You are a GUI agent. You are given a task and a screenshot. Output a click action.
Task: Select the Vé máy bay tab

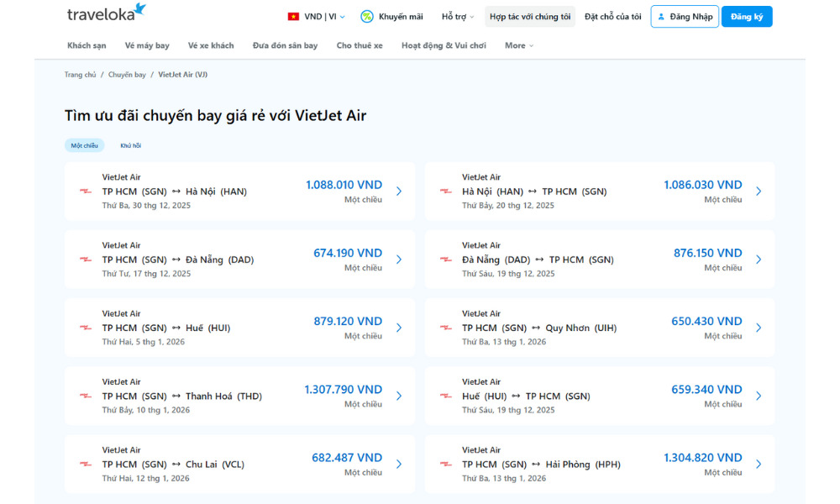pyautogui.click(x=147, y=45)
